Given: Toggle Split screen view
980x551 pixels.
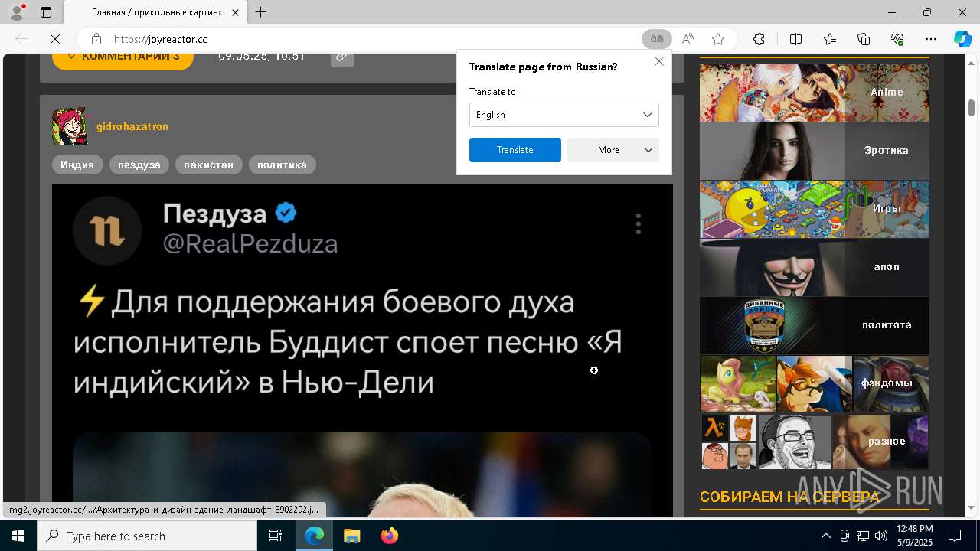Looking at the screenshot, I should pyautogui.click(x=795, y=39).
